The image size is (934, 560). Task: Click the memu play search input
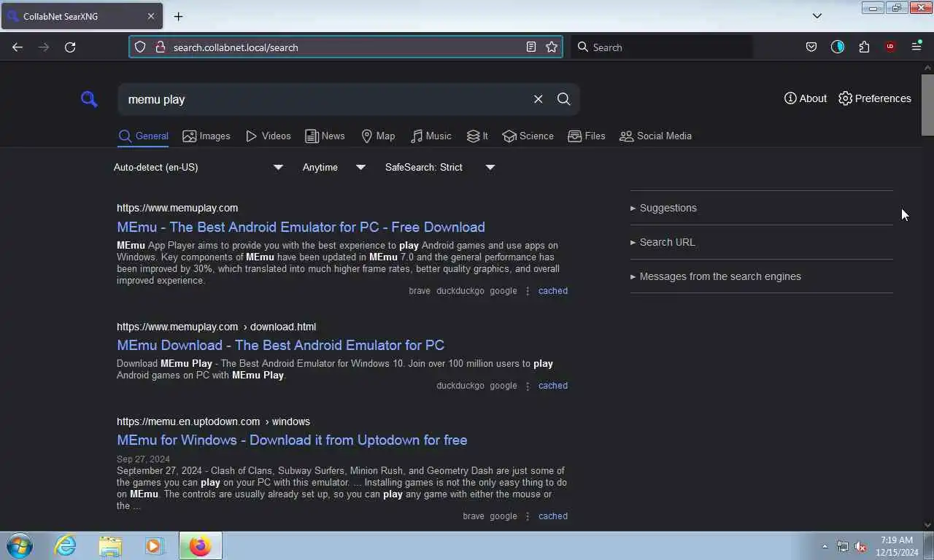325,99
